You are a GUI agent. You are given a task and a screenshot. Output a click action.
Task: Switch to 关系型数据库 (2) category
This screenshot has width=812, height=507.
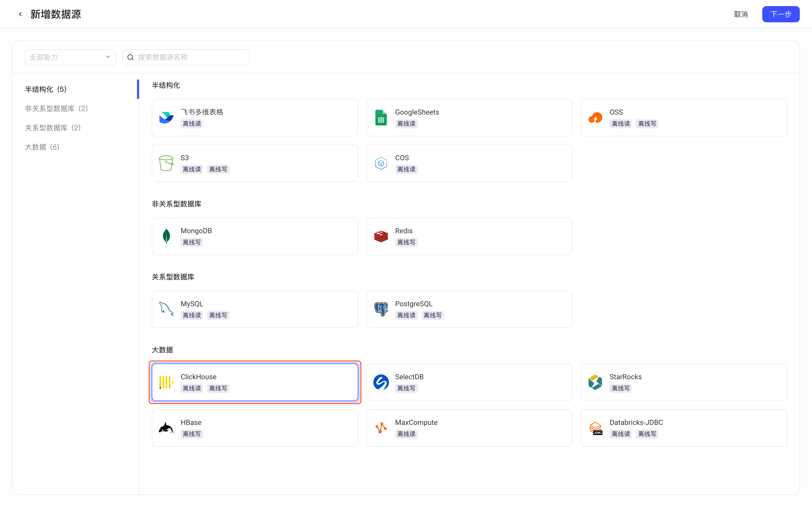click(53, 128)
